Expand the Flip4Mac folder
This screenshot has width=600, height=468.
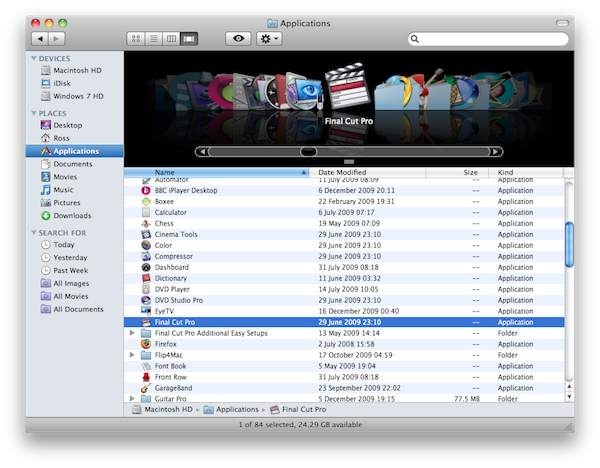click(132, 355)
